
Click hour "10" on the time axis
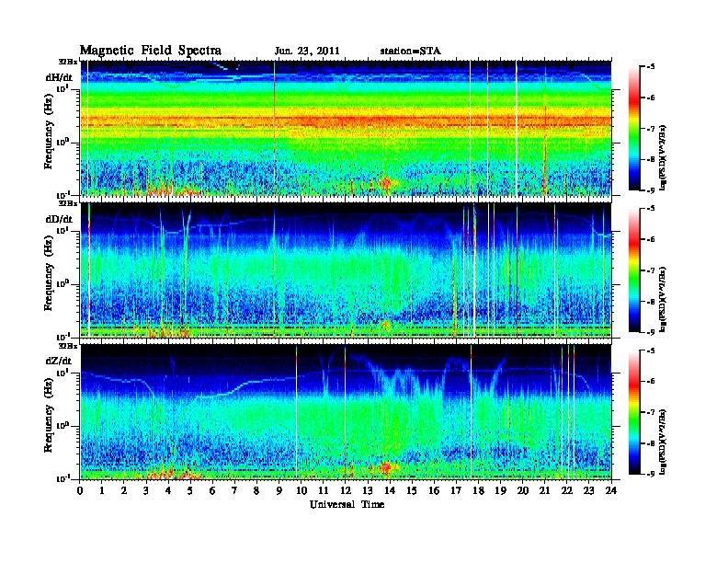pos(301,490)
